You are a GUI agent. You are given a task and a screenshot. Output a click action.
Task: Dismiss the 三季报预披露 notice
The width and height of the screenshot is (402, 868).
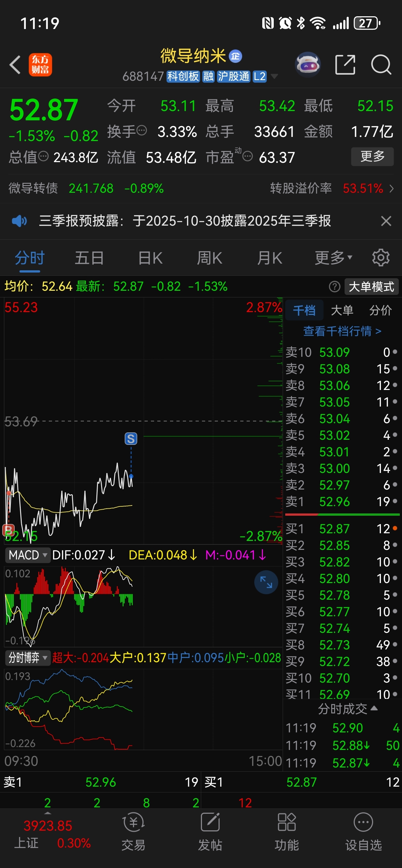[x=386, y=221]
